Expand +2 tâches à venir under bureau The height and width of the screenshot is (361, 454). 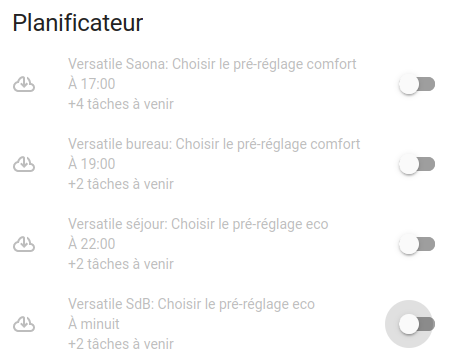121,184
